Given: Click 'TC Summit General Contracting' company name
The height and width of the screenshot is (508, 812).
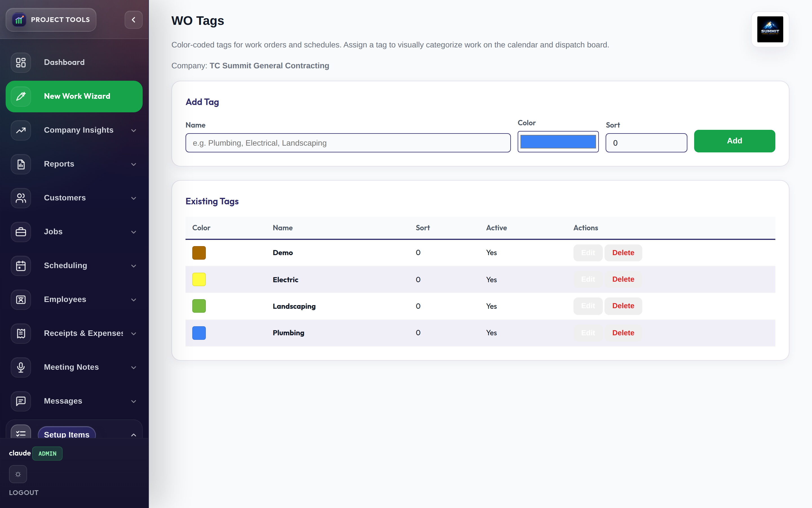Looking at the screenshot, I should [x=270, y=66].
